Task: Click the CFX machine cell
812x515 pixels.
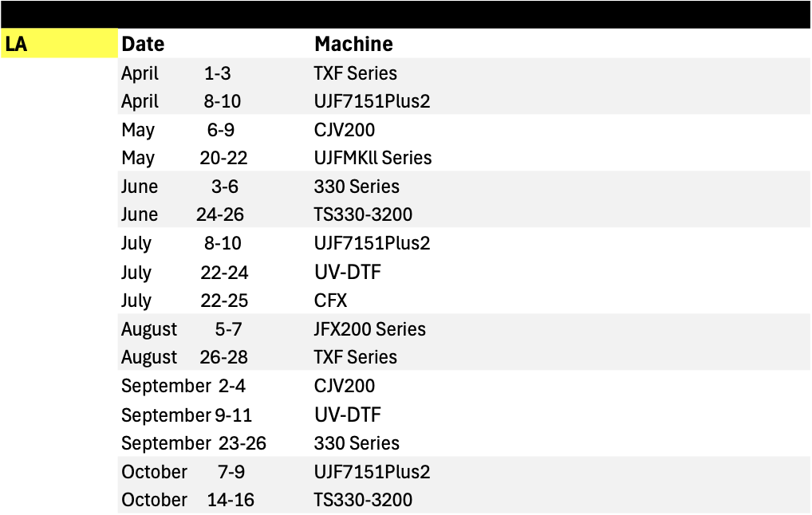Action: coord(330,301)
